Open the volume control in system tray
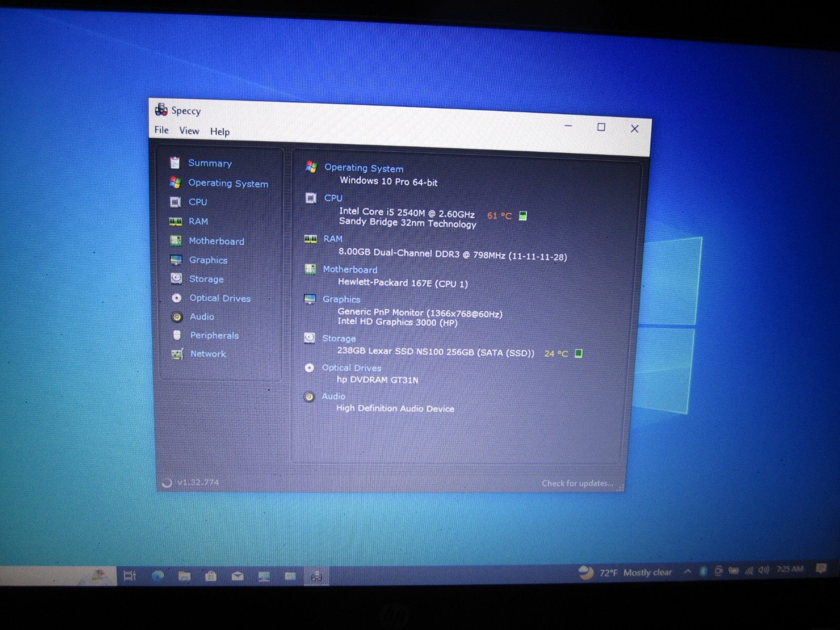Screen dimensions: 840x630 point(764,570)
